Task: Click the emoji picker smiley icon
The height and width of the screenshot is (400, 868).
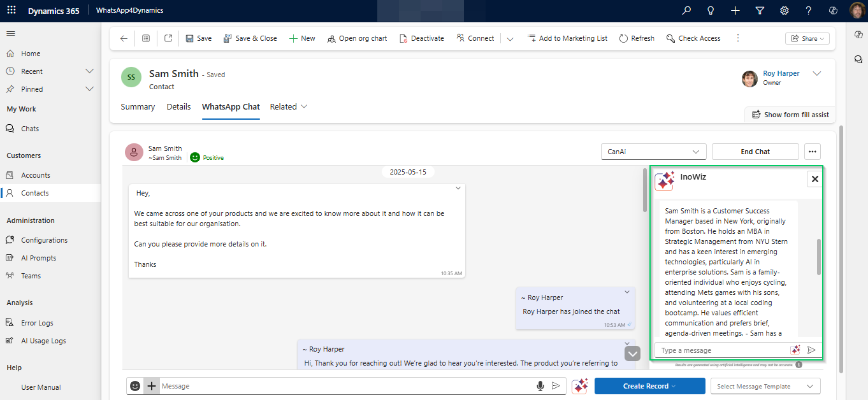Action: coord(135,386)
